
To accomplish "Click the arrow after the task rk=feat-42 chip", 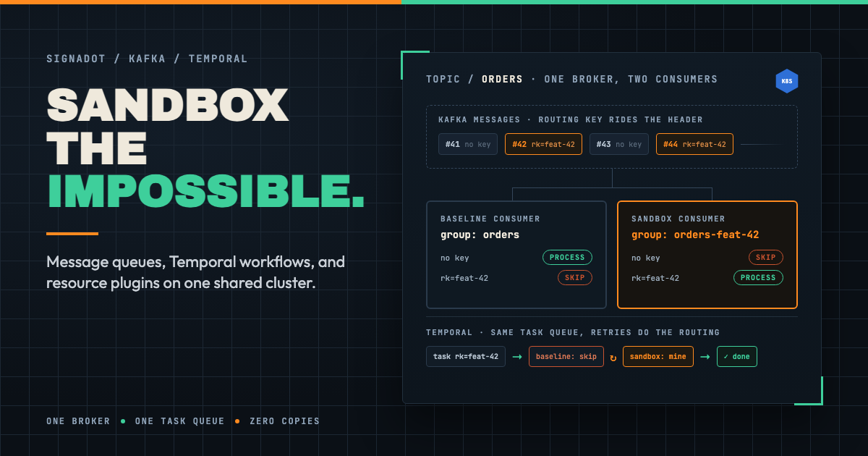I will click(517, 357).
